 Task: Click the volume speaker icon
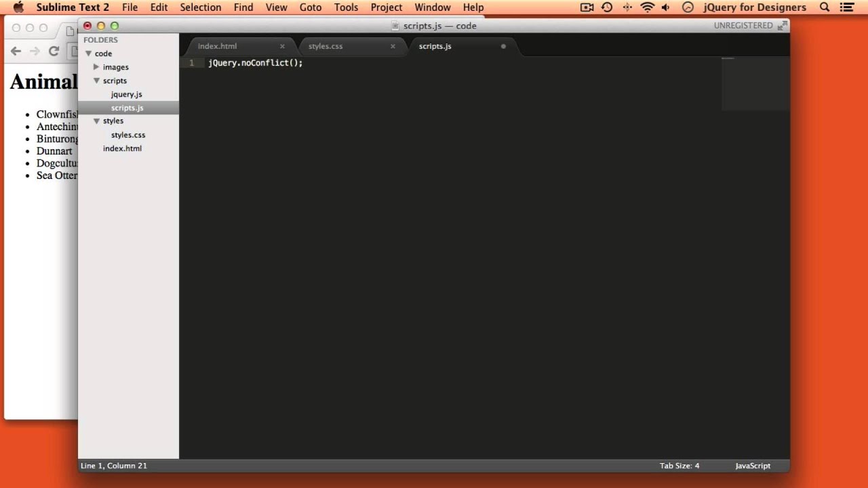click(x=666, y=7)
